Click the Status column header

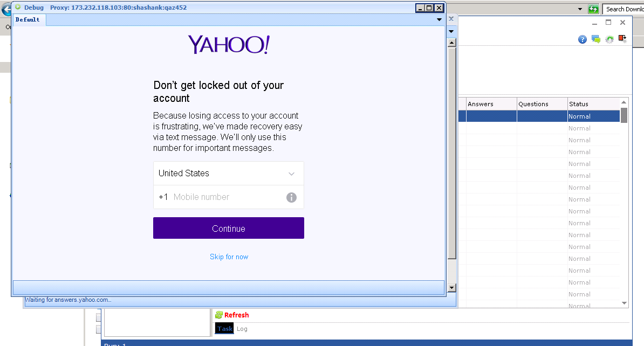pos(592,104)
